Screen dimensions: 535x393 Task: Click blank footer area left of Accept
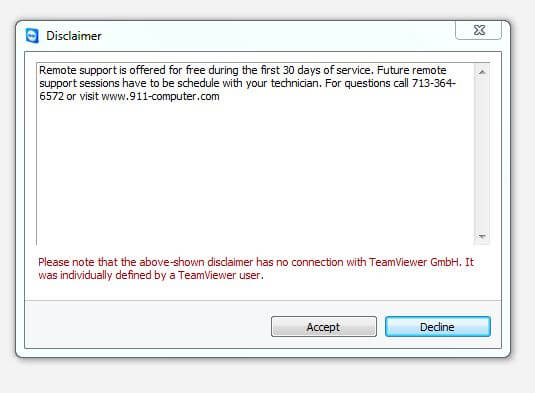147,326
